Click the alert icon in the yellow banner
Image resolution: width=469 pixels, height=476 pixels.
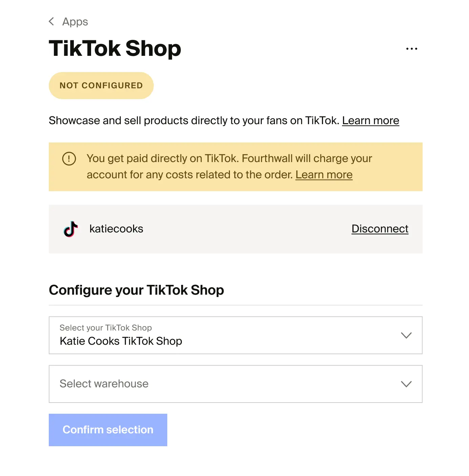pyautogui.click(x=69, y=158)
